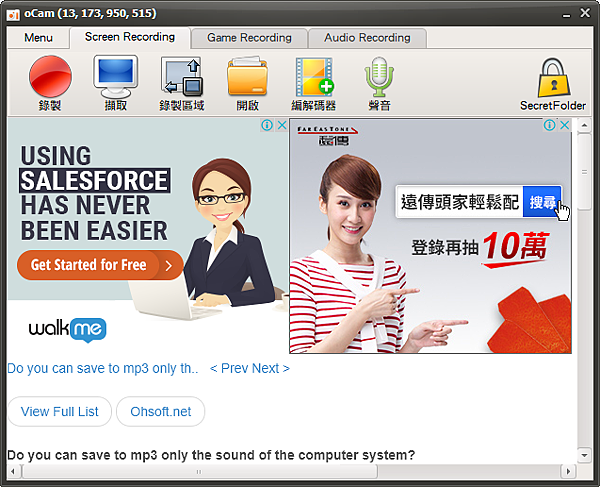Image resolution: width=600 pixels, height=487 pixels.
Task: Open sound settings via the microphone icon
Action: [379, 77]
